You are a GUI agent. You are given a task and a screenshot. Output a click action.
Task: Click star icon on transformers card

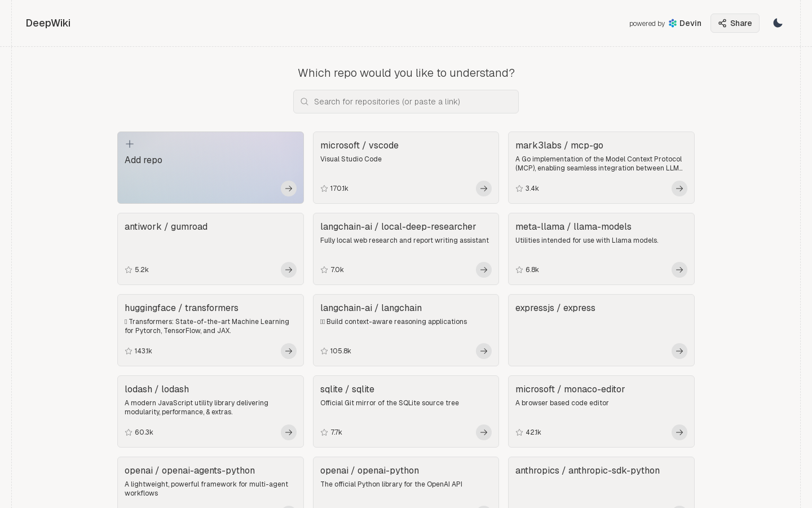click(x=129, y=351)
